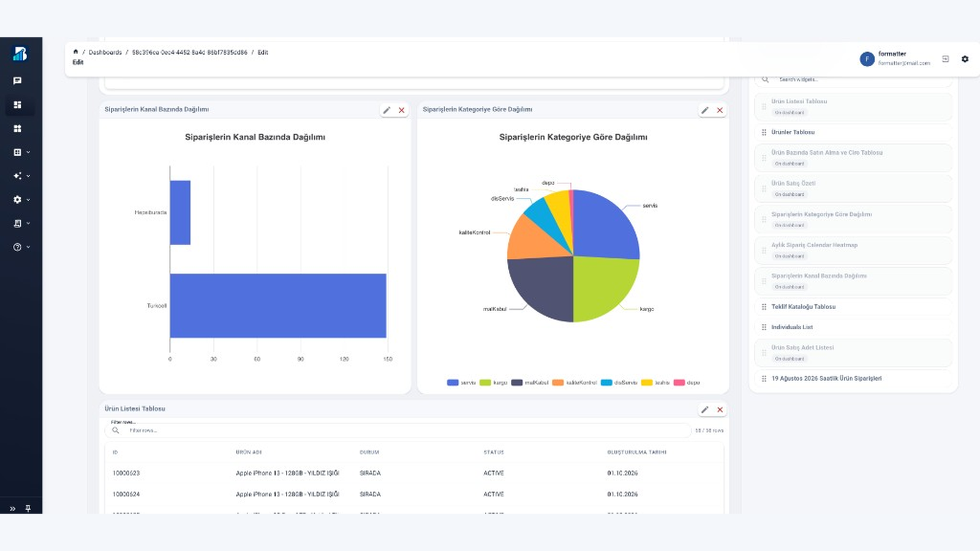This screenshot has height=551, width=980.
Task: Click the sparkle AI icon in the sidebar
Action: (17, 176)
